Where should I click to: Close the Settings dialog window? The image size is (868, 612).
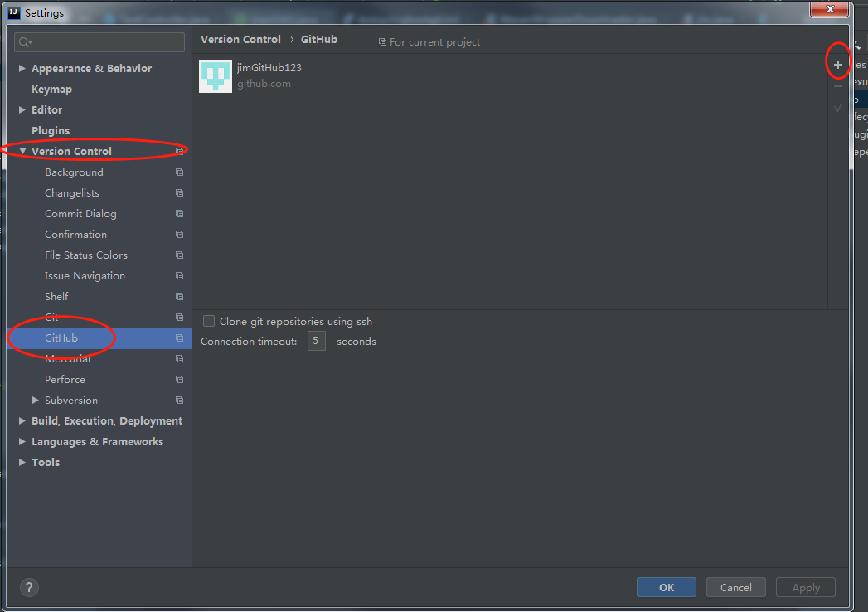pos(829,9)
